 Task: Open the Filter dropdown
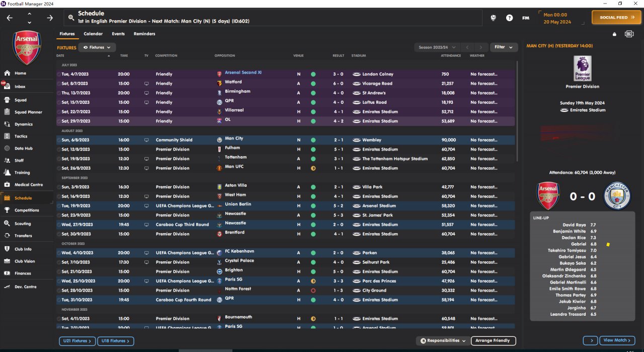504,47
